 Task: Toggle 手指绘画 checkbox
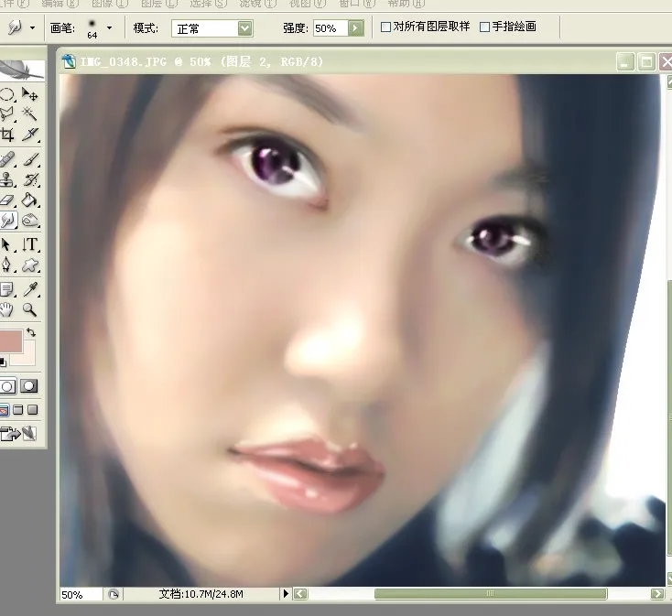pos(484,27)
